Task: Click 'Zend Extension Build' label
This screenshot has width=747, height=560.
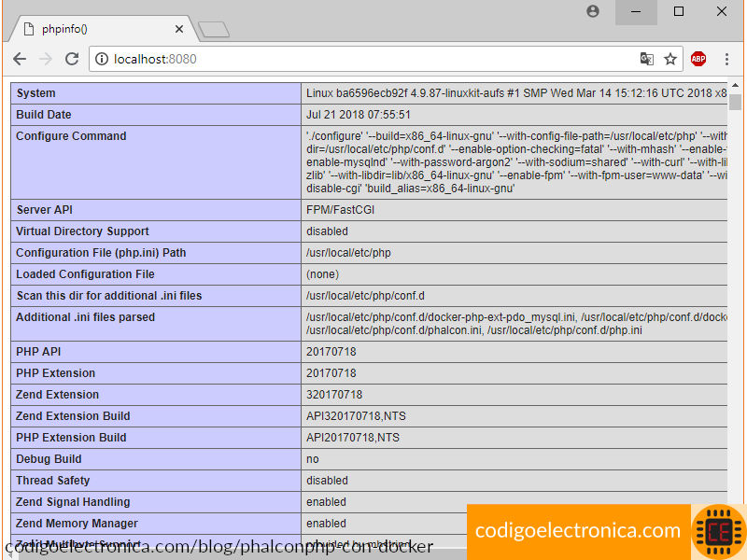Action: click(73, 416)
